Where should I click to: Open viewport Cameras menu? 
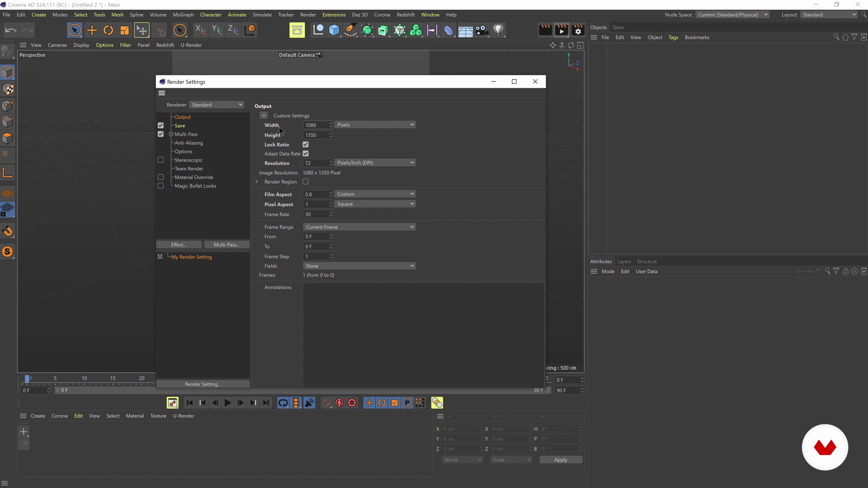tap(57, 45)
